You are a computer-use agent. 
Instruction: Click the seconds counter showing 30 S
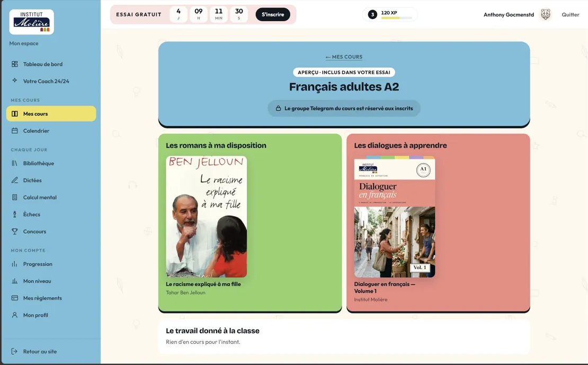[239, 14]
